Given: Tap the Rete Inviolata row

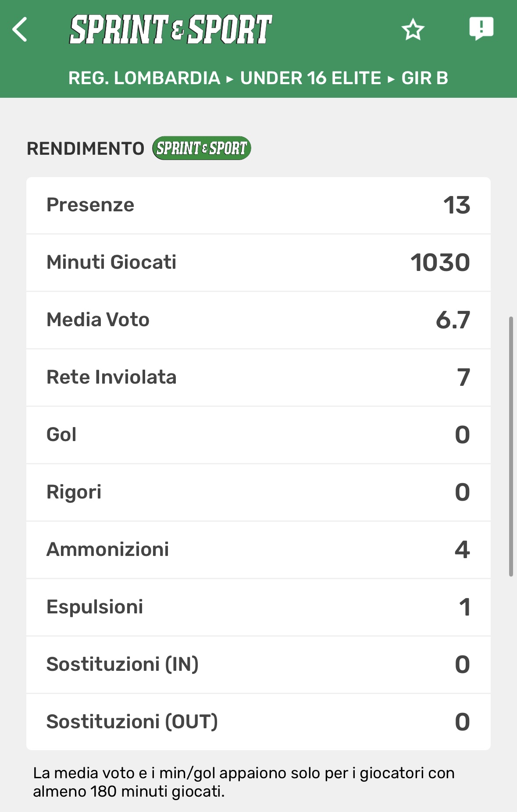Looking at the screenshot, I should click(258, 378).
